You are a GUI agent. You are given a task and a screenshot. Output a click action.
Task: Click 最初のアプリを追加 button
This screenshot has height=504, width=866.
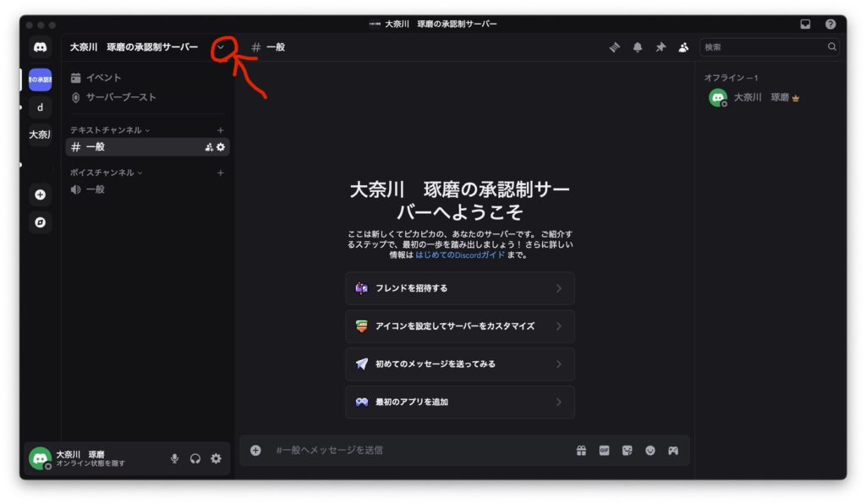point(459,402)
